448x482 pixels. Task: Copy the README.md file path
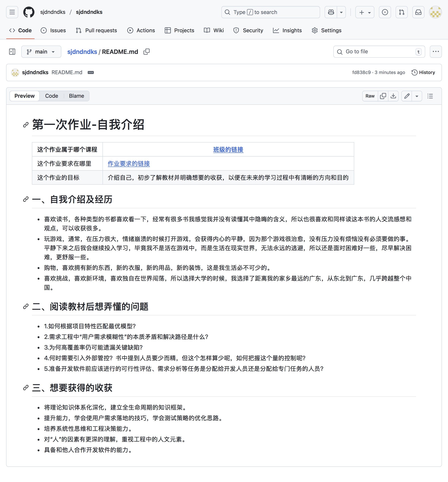[x=146, y=52]
